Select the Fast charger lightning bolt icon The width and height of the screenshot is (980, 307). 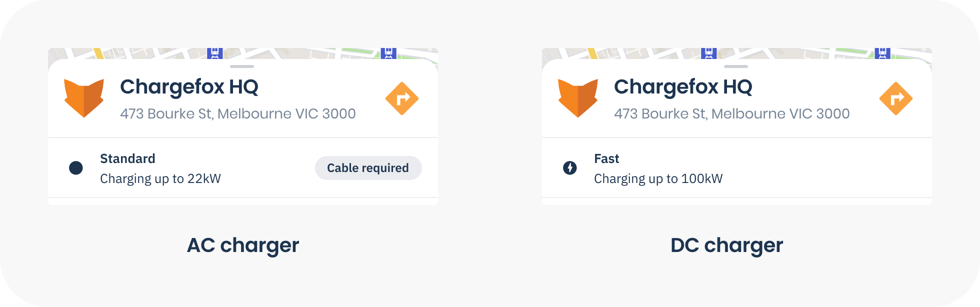(570, 168)
